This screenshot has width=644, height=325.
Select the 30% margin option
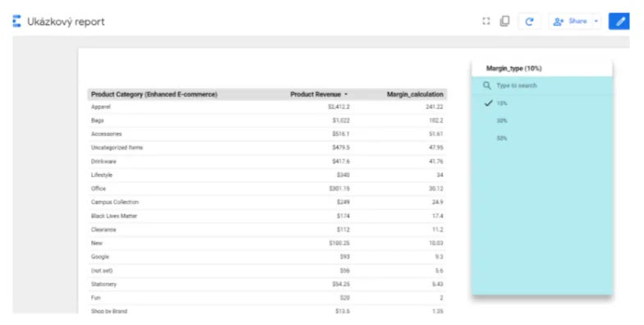[542, 121]
